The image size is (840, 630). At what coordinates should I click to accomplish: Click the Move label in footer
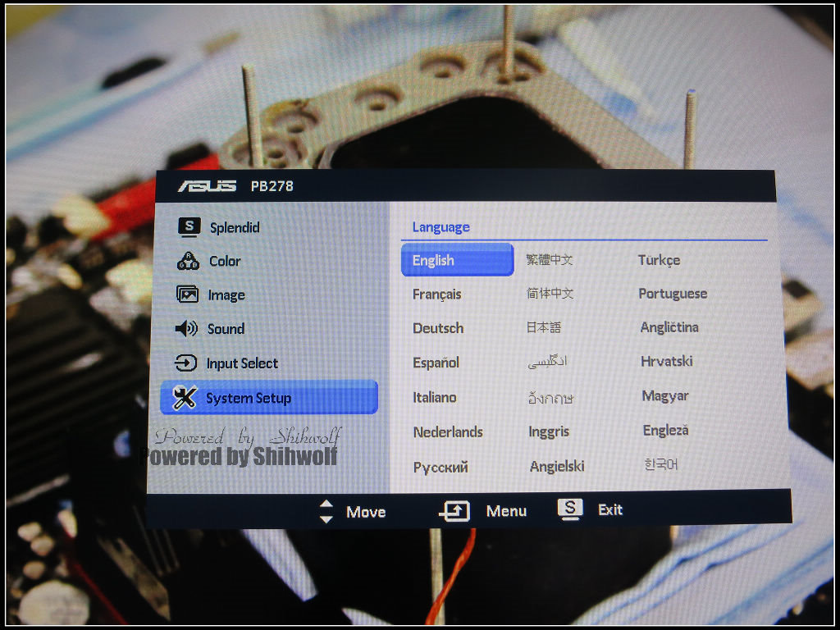(366, 512)
